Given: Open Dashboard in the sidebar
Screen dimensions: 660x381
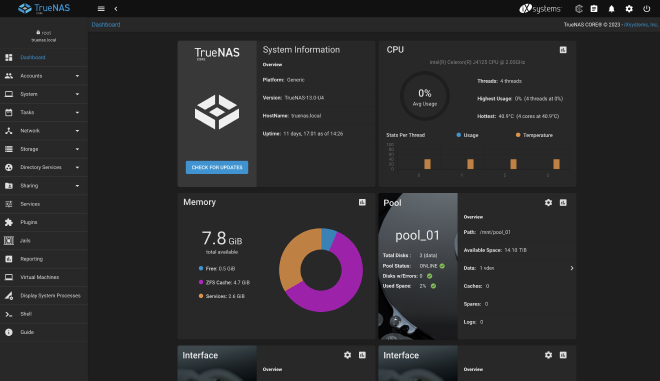Looking at the screenshot, I should pyautogui.click(x=44, y=57).
